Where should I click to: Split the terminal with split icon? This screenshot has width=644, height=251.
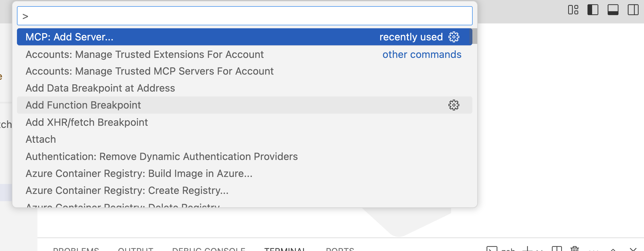tap(557, 249)
